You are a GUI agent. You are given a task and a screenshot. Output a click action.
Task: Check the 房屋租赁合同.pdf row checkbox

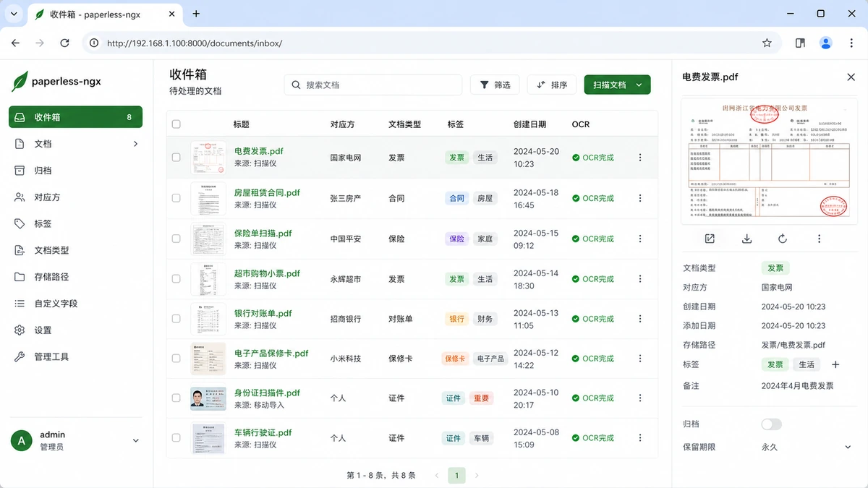(x=176, y=198)
